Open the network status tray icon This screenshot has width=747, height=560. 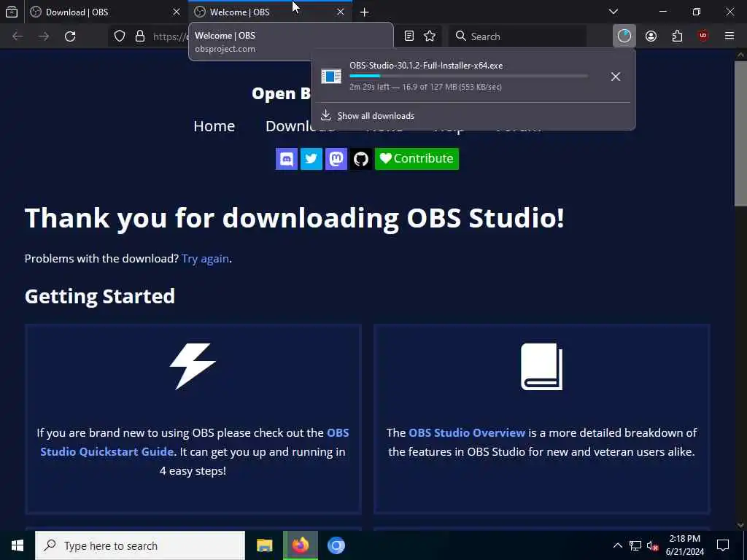pyautogui.click(x=635, y=545)
